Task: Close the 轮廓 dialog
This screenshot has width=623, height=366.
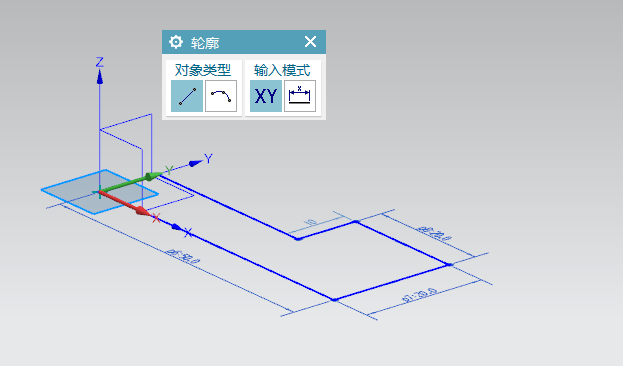Action: pyautogui.click(x=310, y=42)
